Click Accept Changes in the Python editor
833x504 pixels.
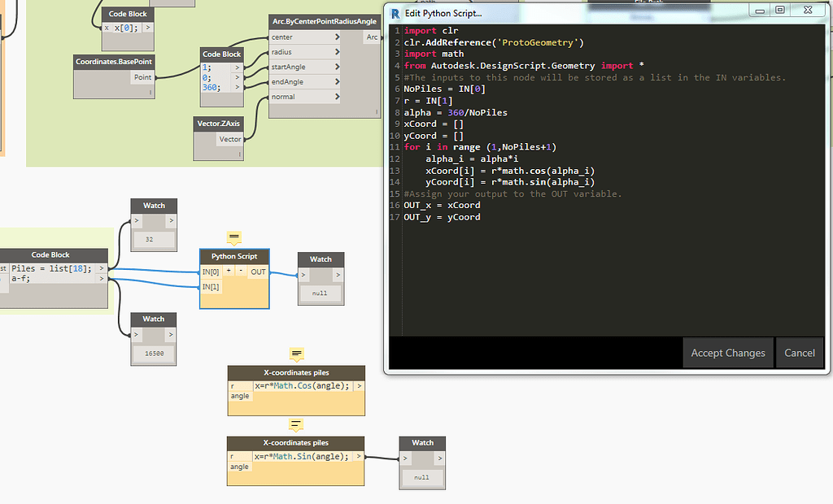[x=727, y=353]
